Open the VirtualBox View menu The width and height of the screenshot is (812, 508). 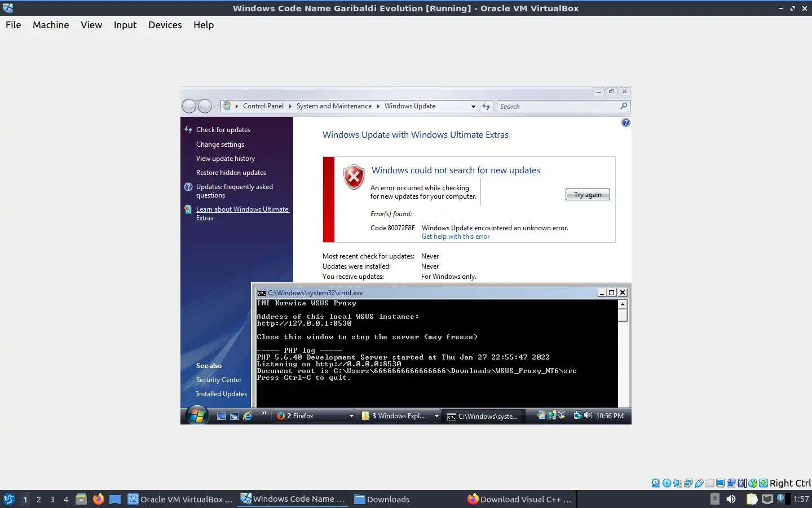click(91, 25)
